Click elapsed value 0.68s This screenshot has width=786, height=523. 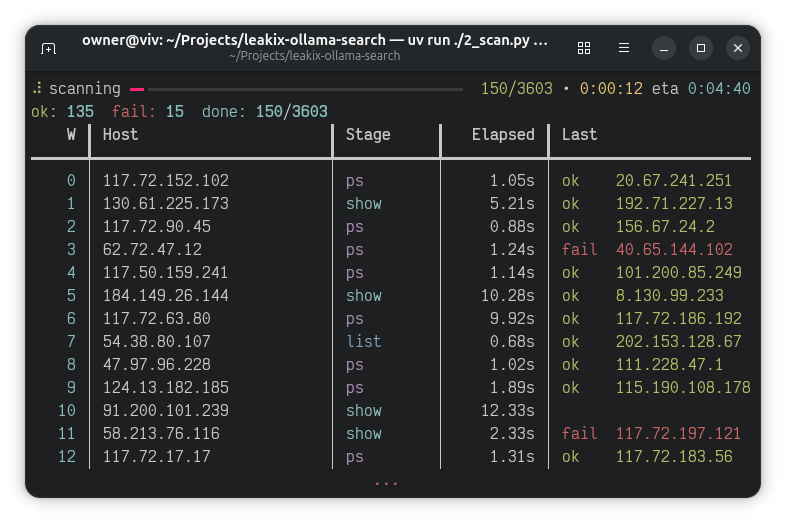tap(512, 341)
